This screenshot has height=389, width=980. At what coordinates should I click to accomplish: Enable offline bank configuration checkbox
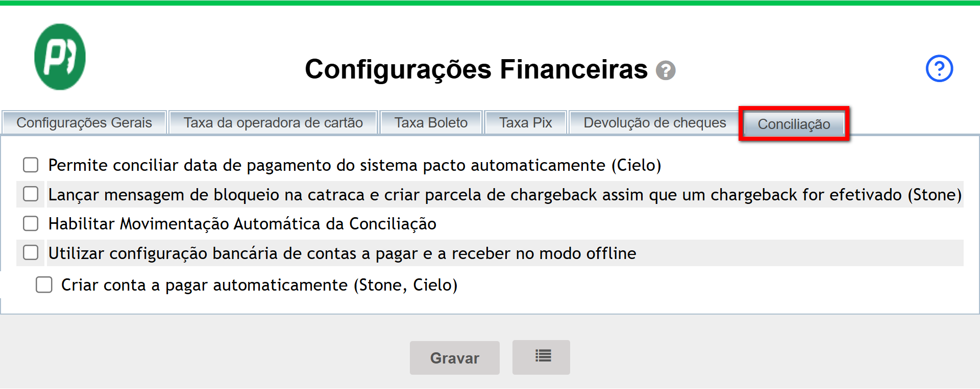click(x=31, y=252)
